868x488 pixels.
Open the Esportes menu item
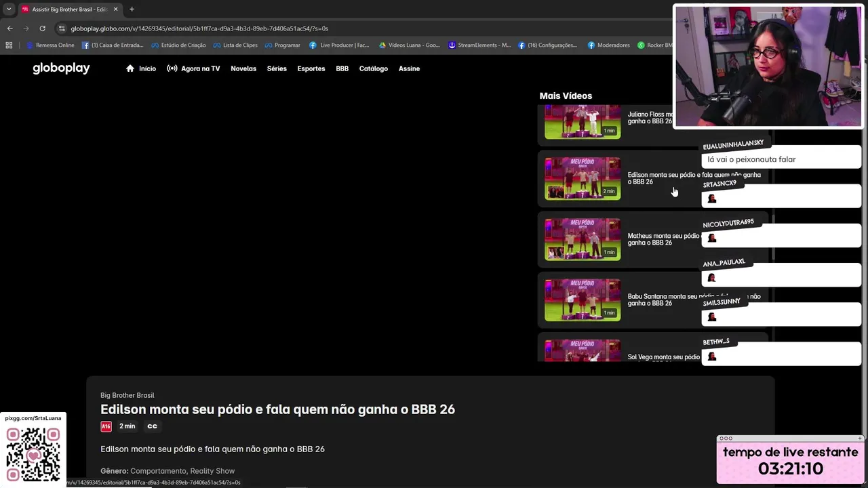(x=311, y=68)
